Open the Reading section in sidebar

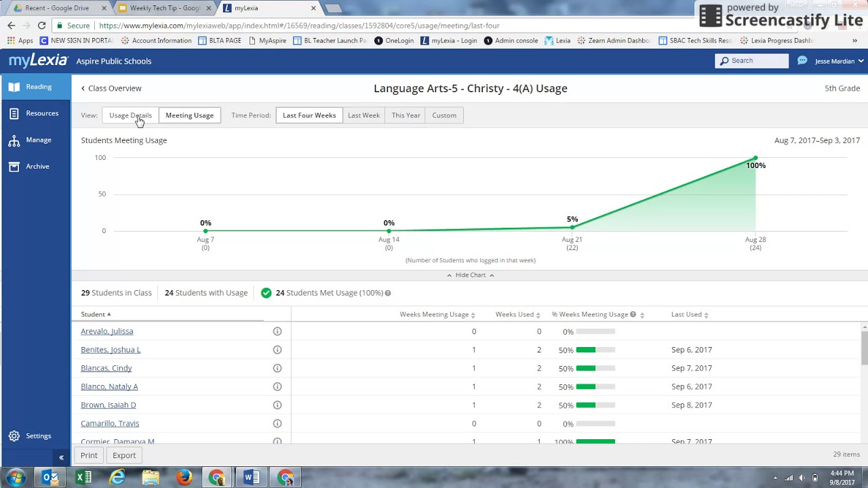[x=35, y=87]
